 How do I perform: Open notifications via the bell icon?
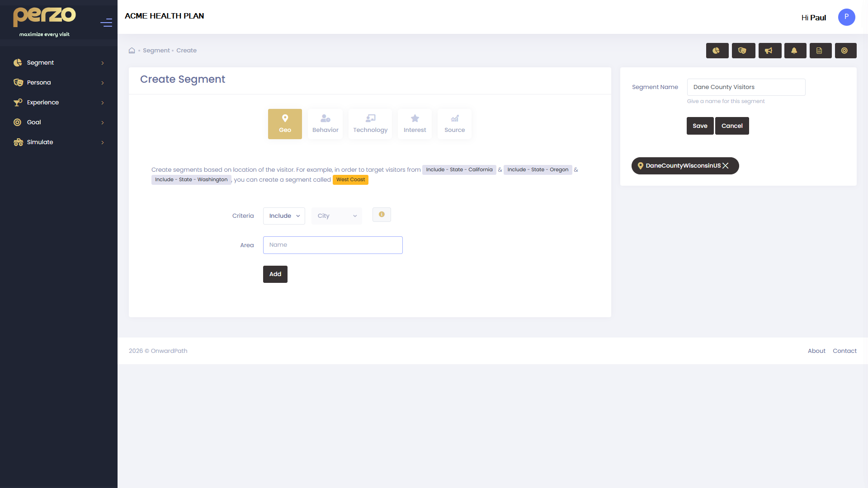click(x=795, y=51)
